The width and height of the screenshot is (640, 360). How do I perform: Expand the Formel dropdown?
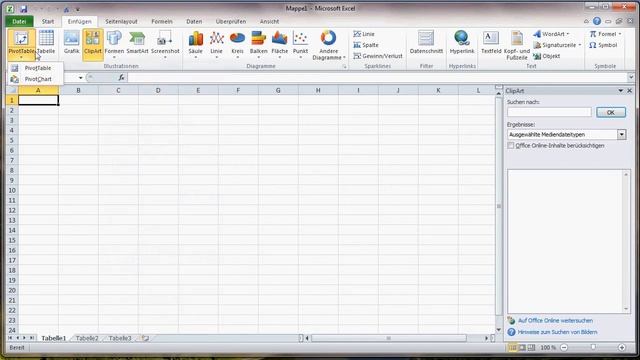(x=620, y=34)
